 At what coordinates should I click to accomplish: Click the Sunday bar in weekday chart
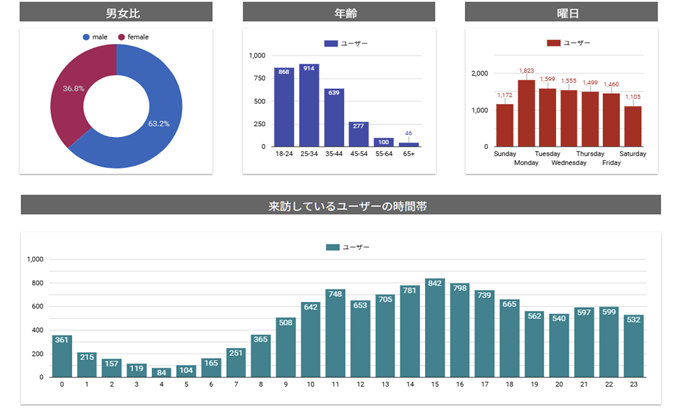tap(505, 125)
